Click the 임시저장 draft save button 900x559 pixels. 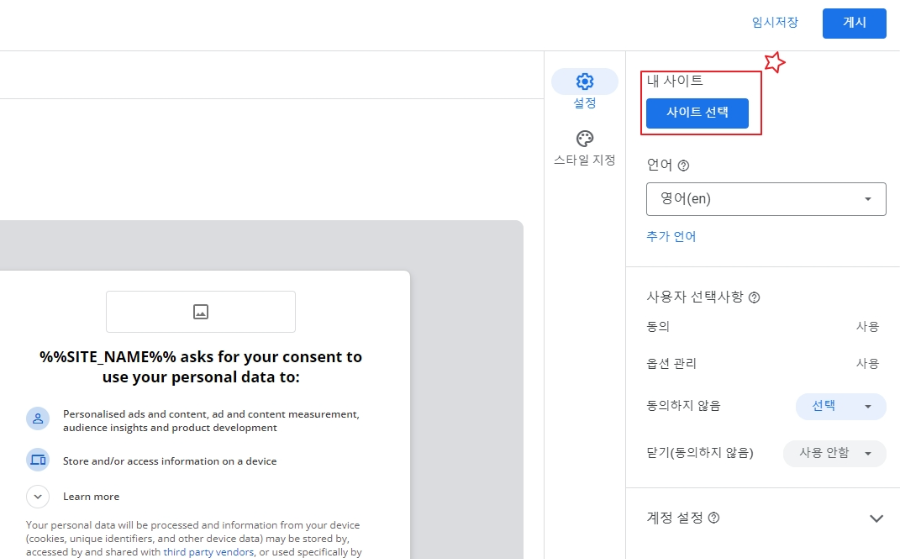click(x=775, y=22)
